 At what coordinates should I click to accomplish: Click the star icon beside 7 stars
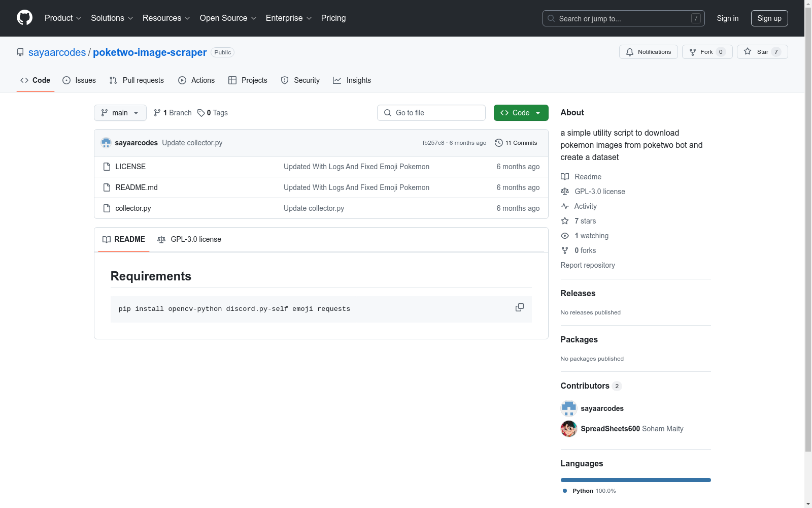click(565, 221)
